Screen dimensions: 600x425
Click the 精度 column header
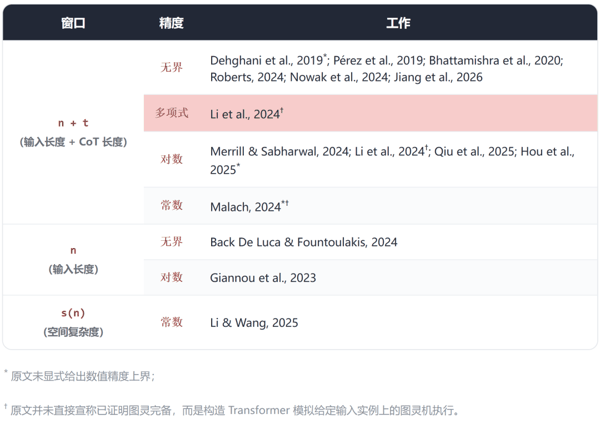click(x=171, y=23)
